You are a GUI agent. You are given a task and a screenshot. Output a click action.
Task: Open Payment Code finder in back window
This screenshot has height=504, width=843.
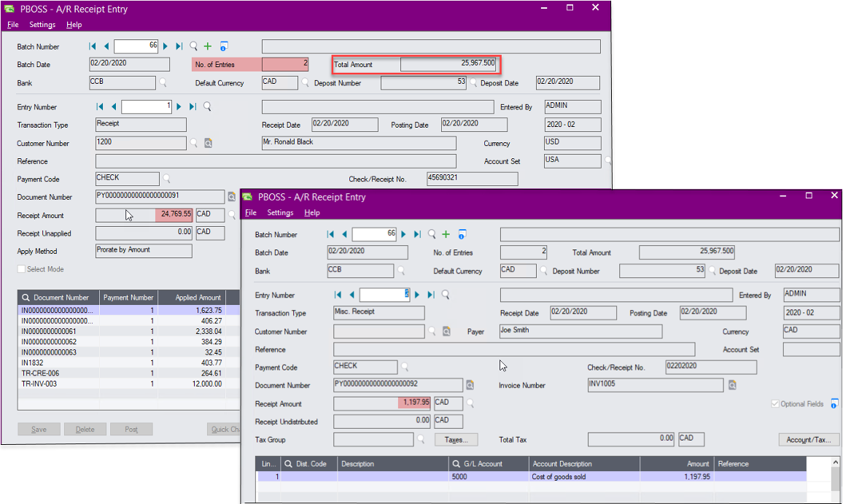(167, 179)
